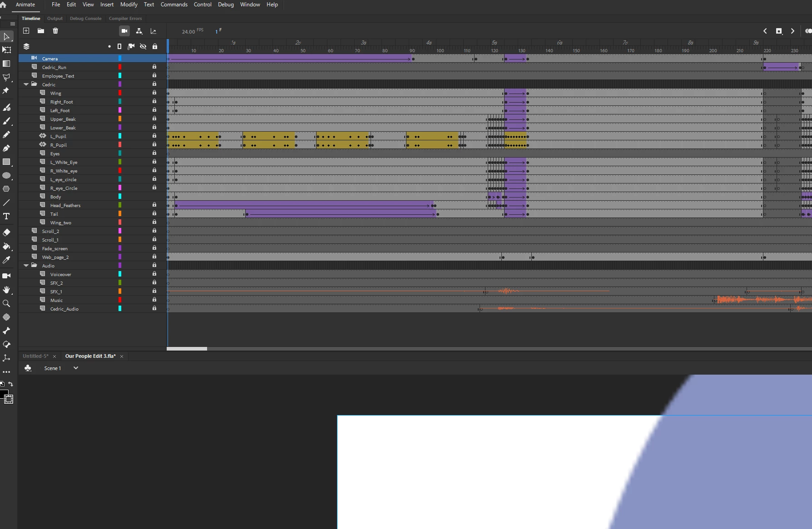The height and width of the screenshot is (529, 812).
Task: Select the PolyStar tool
Action: (6, 189)
